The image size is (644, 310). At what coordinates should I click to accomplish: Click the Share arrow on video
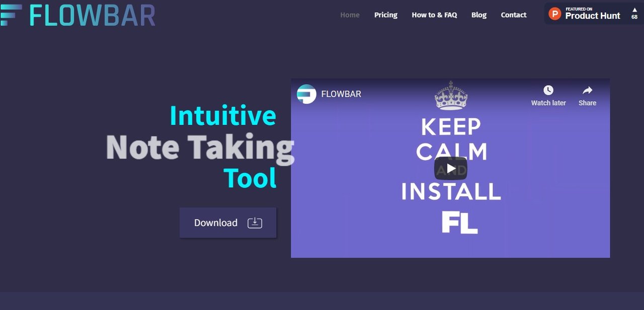point(587,90)
